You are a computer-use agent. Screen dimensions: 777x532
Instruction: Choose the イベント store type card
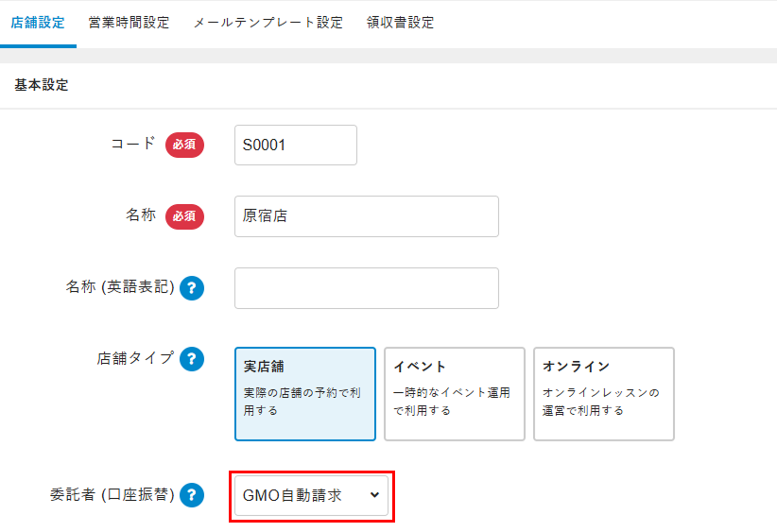[x=454, y=393]
